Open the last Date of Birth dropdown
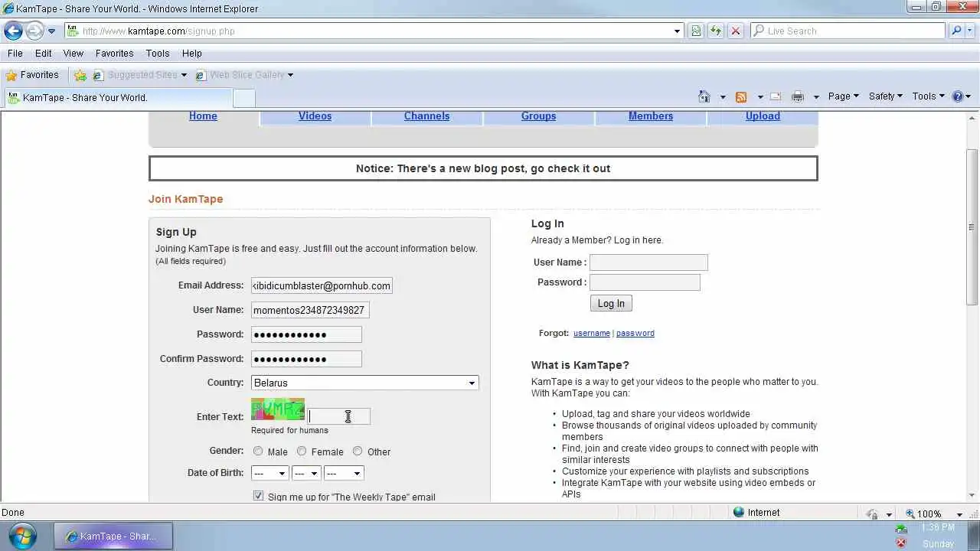Viewport: 980px width, 551px height. pos(343,474)
